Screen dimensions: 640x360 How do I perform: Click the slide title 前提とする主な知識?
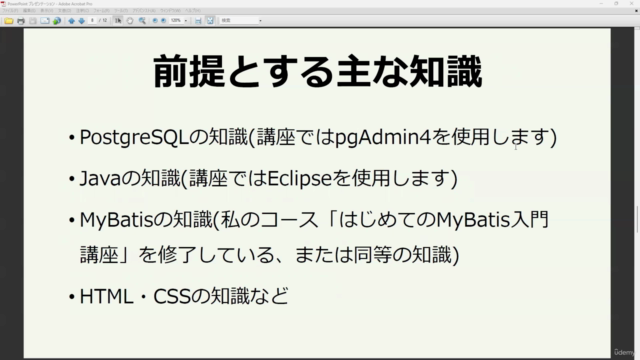(318, 72)
